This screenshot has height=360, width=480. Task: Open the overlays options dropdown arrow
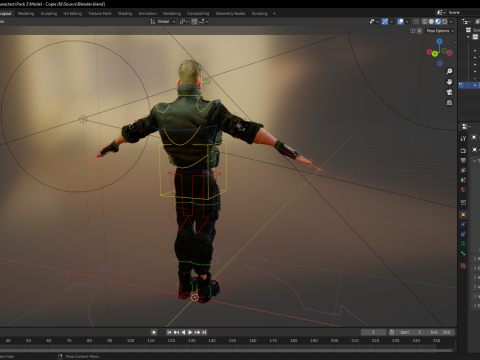tap(407, 21)
